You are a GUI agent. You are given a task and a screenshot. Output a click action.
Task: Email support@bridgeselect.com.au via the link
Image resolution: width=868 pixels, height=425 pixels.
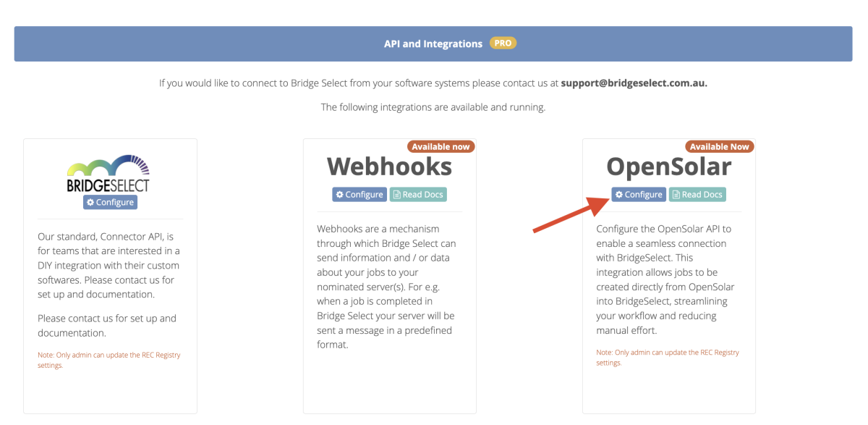click(634, 83)
